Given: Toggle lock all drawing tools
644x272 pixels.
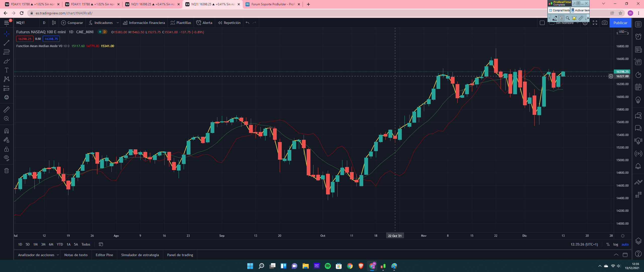Looking at the screenshot, I should (x=7, y=149).
